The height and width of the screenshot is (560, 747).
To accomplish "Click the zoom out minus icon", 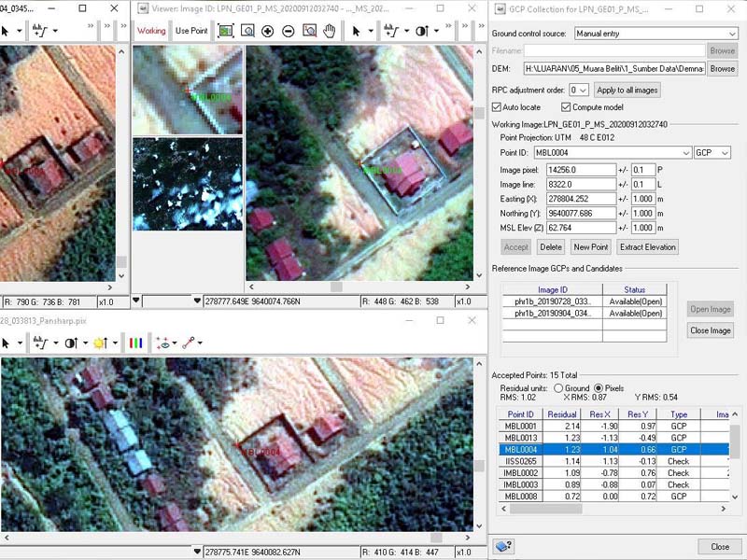I will tap(288, 31).
